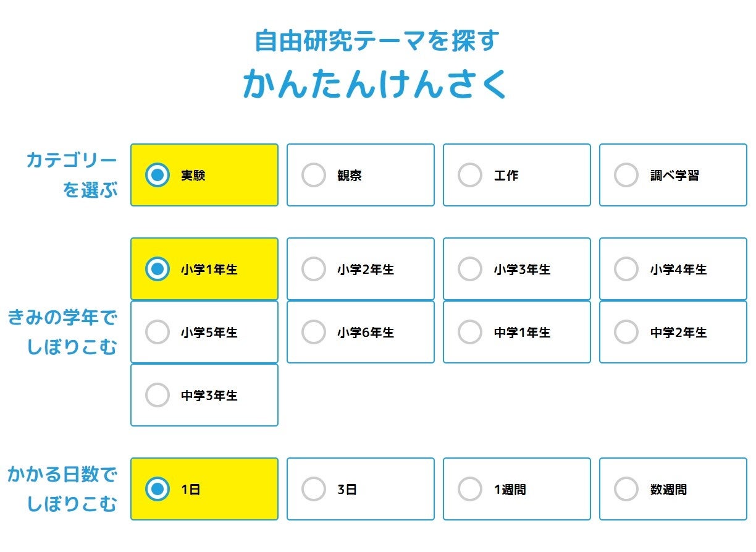Screen dimensions: 756x552
Task: Pick the 小学4年生 grade option
Action: click(x=626, y=270)
